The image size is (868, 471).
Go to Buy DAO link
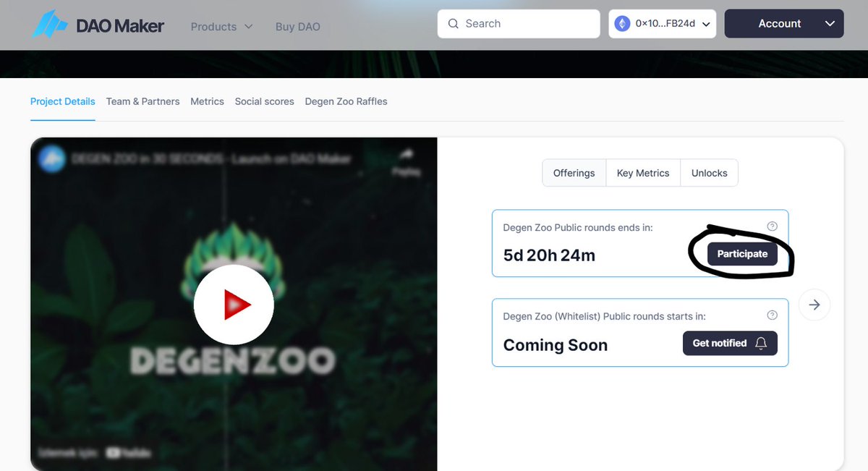pyautogui.click(x=298, y=27)
